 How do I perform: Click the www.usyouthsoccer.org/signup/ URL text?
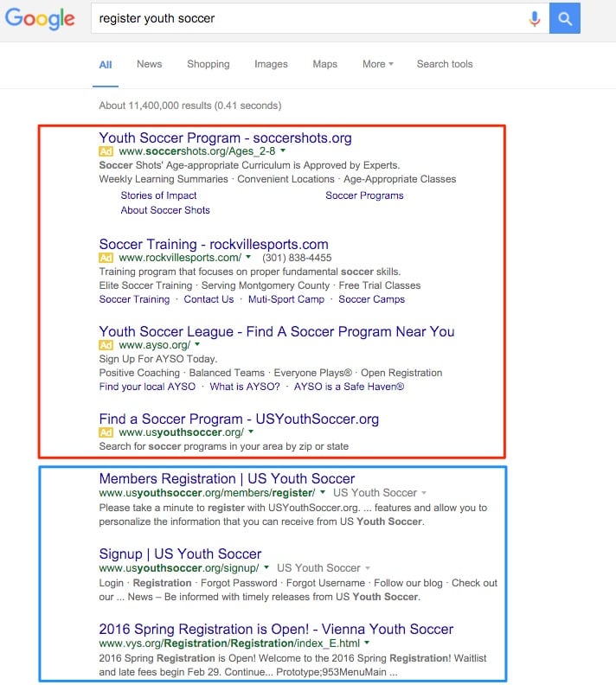179,568
